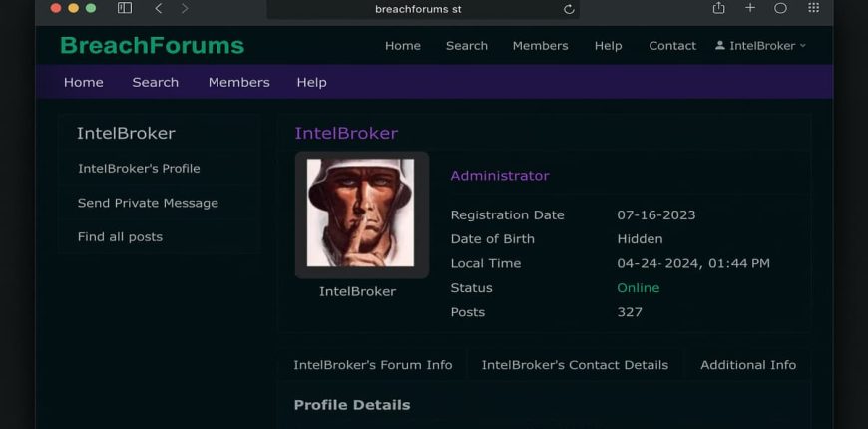Show tab overview grid icon

point(813,7)
